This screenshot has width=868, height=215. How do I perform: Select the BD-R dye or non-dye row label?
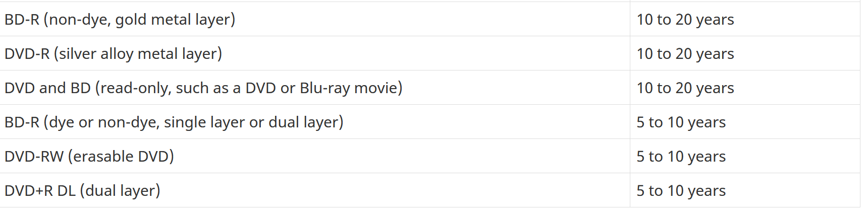174,122
